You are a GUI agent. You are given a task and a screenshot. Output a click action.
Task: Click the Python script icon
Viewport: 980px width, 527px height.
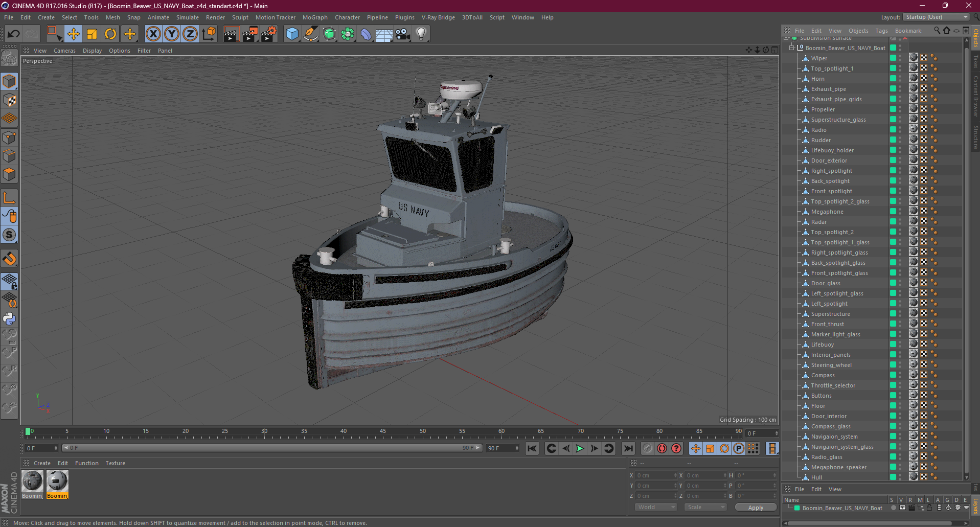pos(9,319)
